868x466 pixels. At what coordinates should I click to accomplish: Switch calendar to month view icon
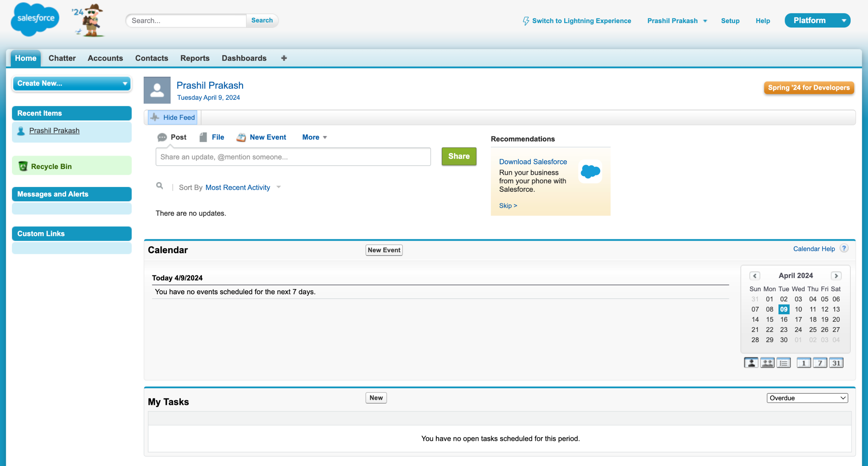[x=836, y=363]
